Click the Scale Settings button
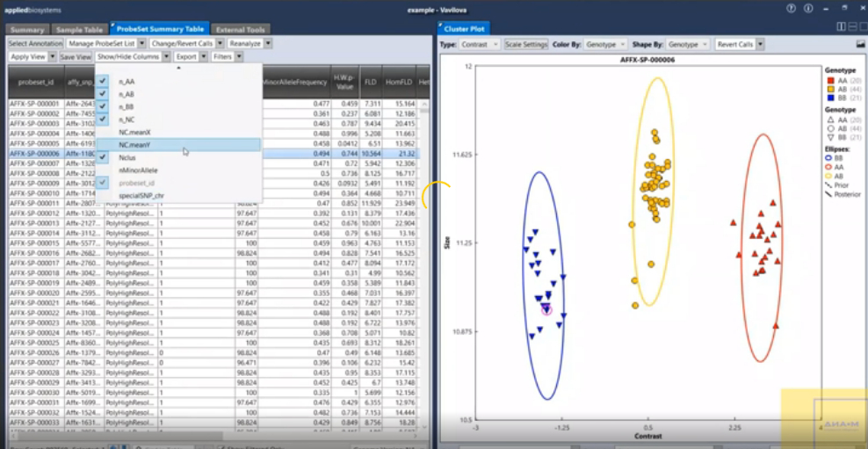868x449 pixels. click(526, 44)
